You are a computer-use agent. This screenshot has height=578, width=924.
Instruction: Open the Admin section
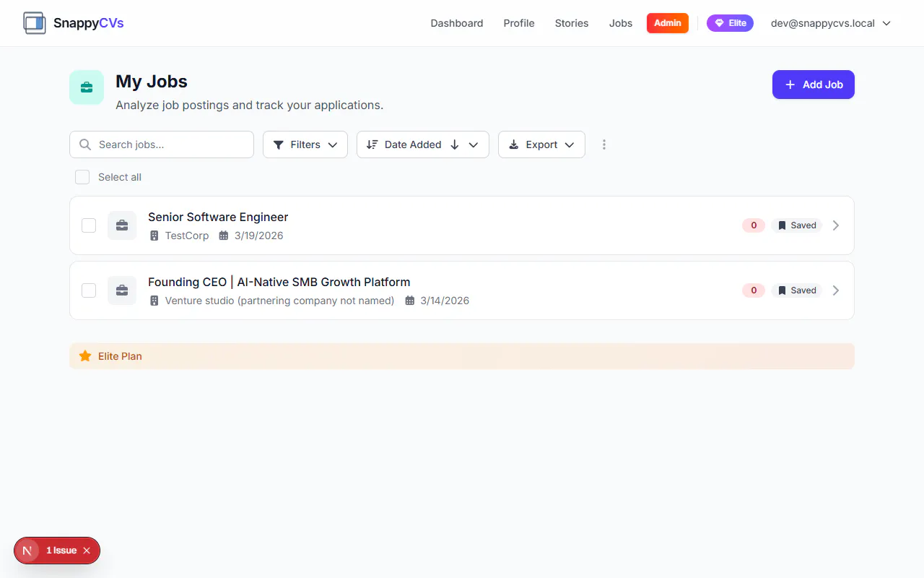(668, 23)
